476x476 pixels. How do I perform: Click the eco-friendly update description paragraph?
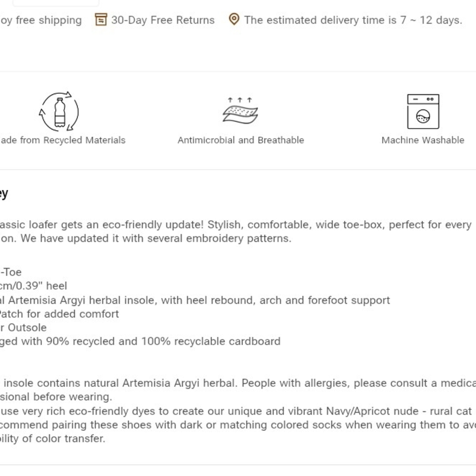(236, 232)
